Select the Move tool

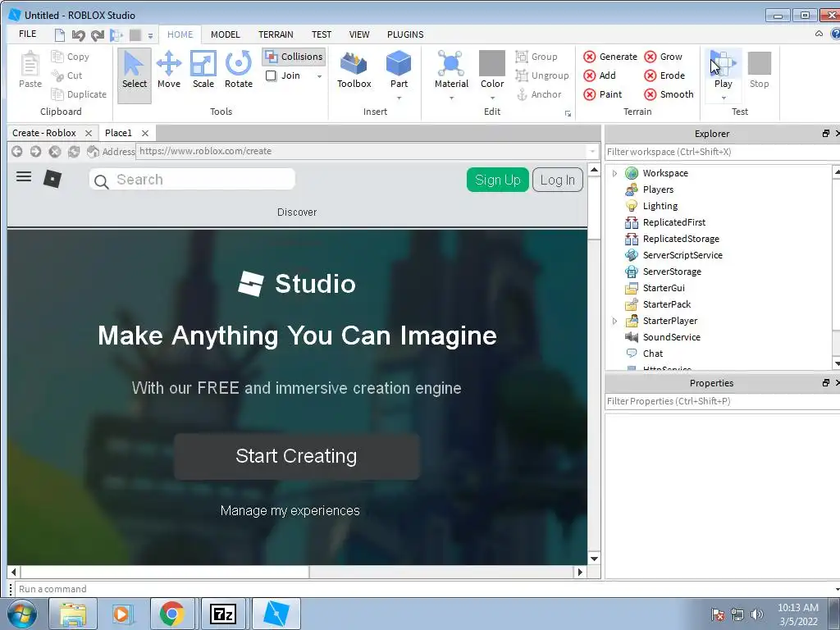coord(169,70)
